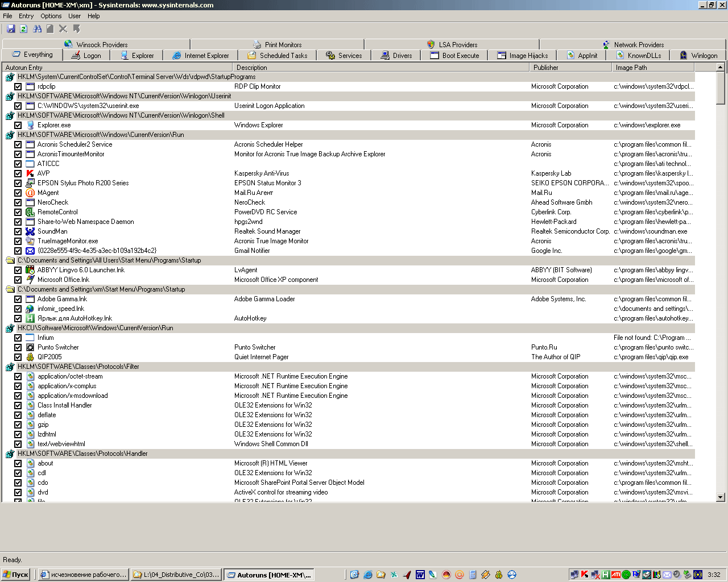Open Internet Explorer from quick launch

click(368, 575)
